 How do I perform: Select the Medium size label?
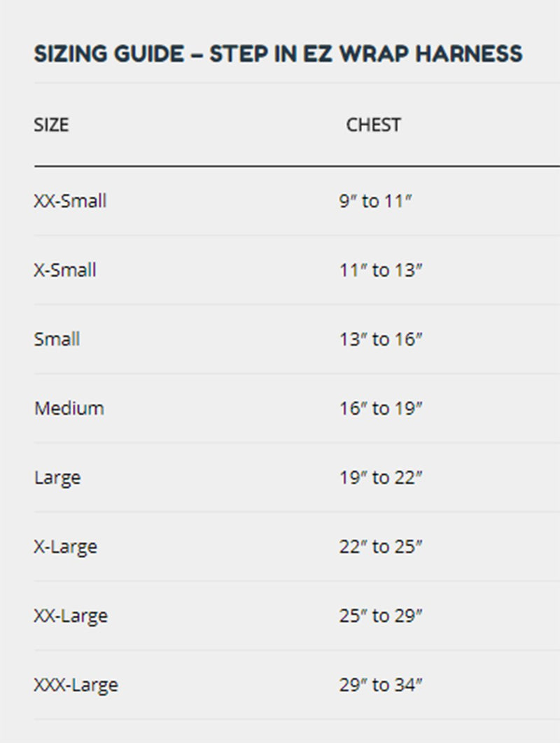click(x=69, y=408)
